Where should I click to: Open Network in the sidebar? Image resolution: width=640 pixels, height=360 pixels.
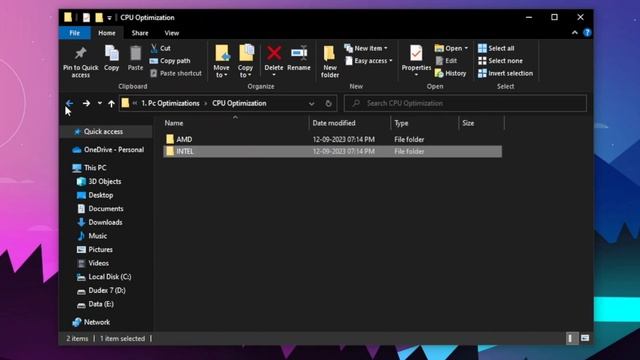[x=96, y=322]
